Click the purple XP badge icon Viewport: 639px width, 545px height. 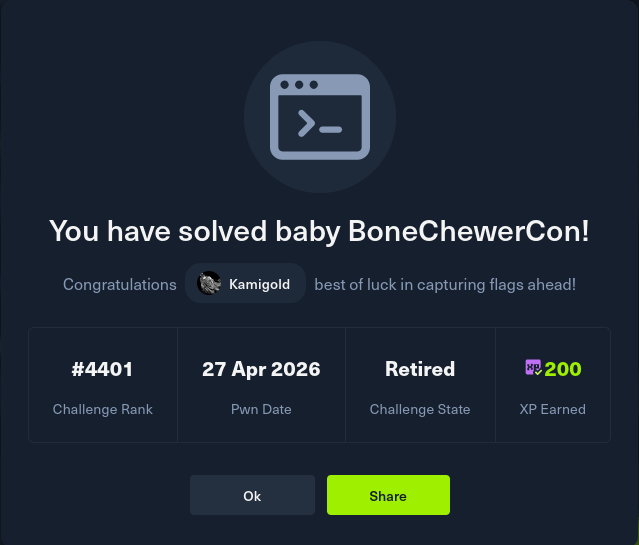533,369
